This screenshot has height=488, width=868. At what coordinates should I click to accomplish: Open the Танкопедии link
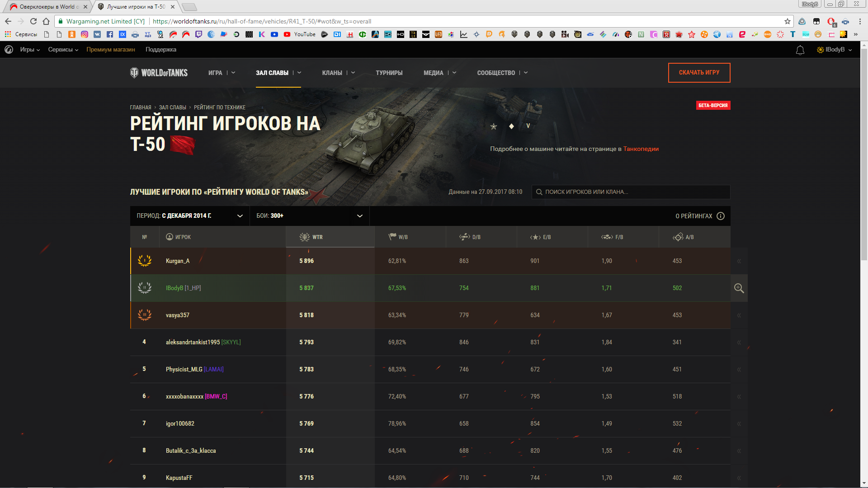(x=641, y=149)
